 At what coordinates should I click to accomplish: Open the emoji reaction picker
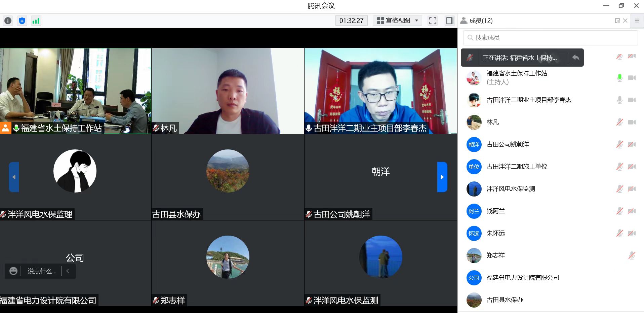tap(13, 271)
